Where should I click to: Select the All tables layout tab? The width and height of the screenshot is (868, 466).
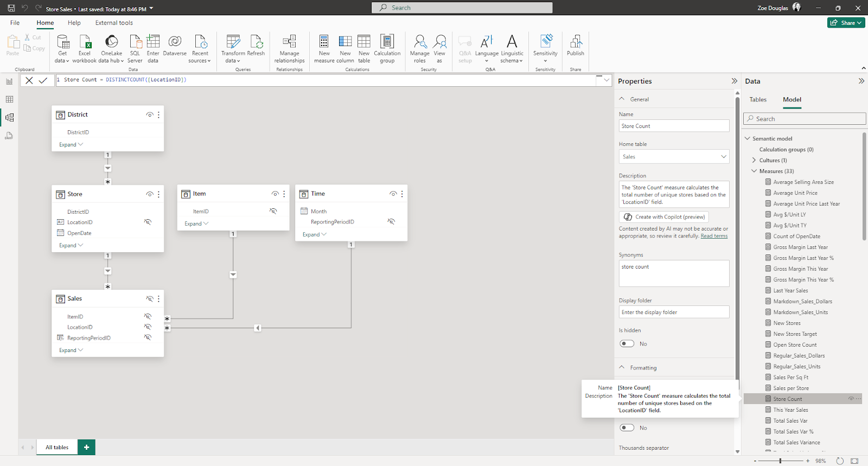(57, 448)
